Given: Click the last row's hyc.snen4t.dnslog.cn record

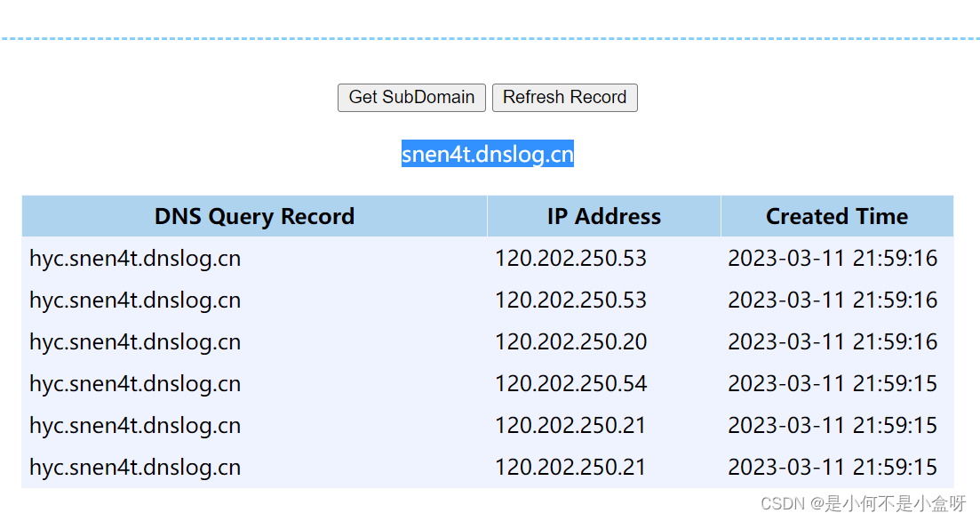Looking at the screenshot, I should (135, 468).
